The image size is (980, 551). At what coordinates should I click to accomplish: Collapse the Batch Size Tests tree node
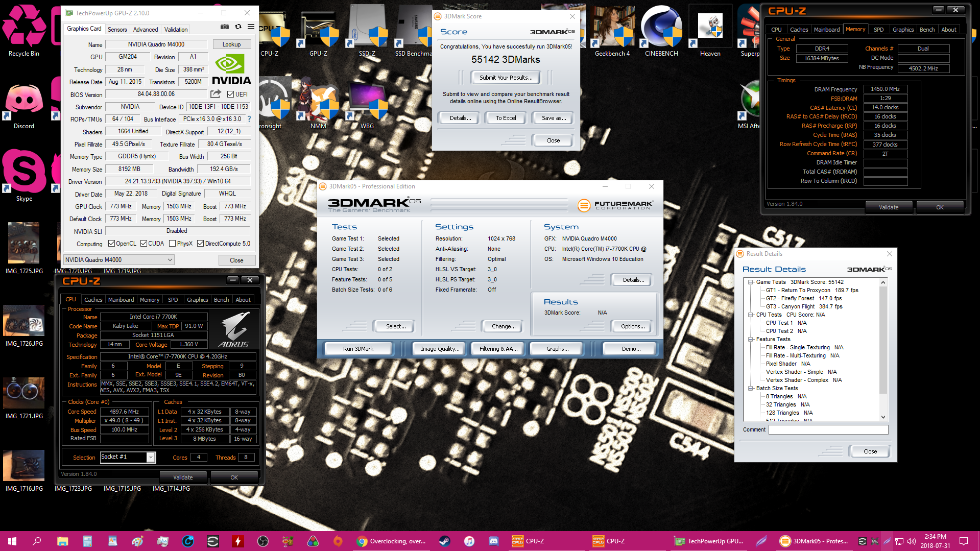click(x=750, y=388)
